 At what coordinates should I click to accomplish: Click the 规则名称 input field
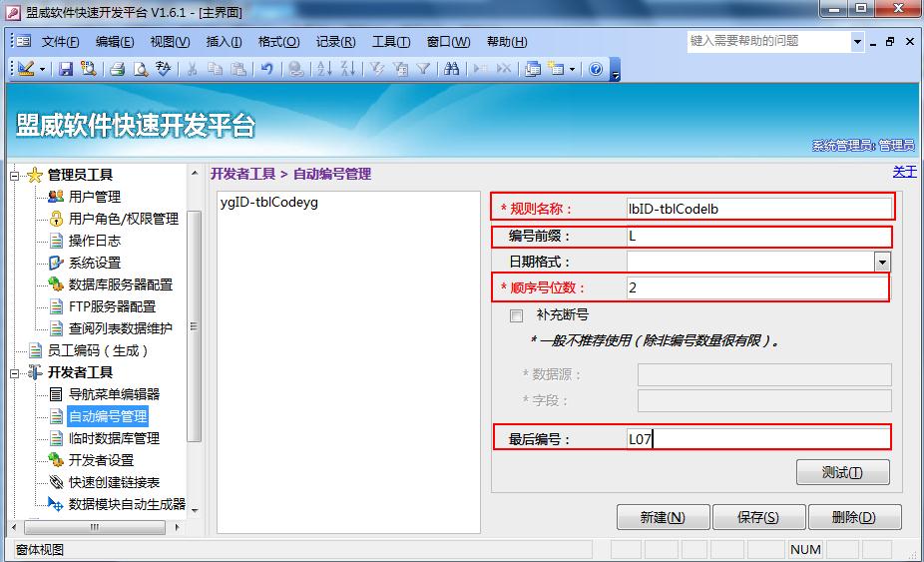pos(759,209)
